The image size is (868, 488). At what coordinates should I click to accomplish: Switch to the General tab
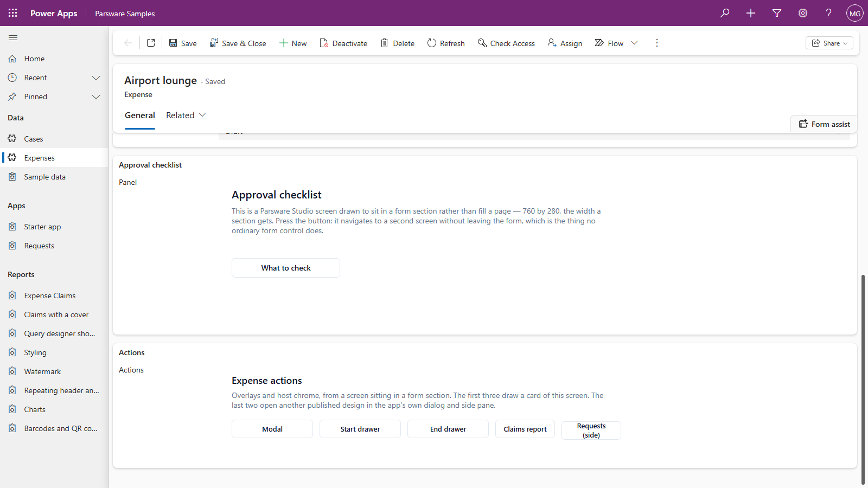140,115
